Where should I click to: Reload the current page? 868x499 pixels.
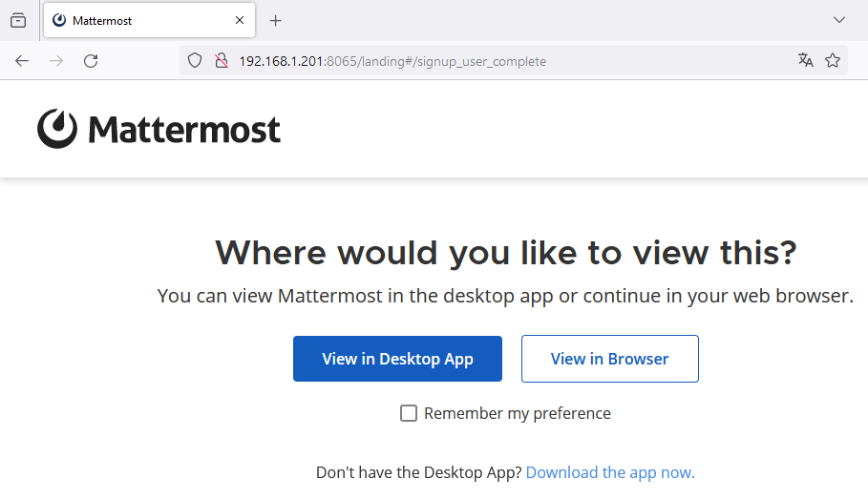[x=91, y=61]
